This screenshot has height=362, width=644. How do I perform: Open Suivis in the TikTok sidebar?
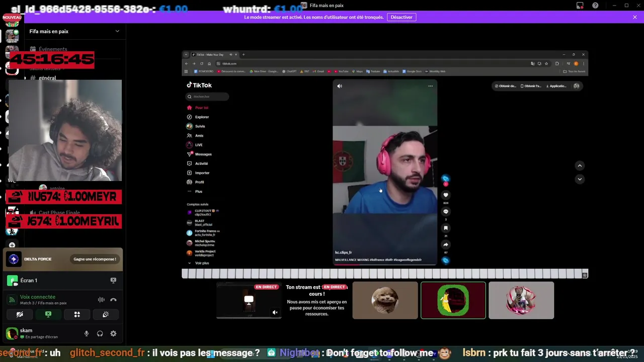(196, 126)
